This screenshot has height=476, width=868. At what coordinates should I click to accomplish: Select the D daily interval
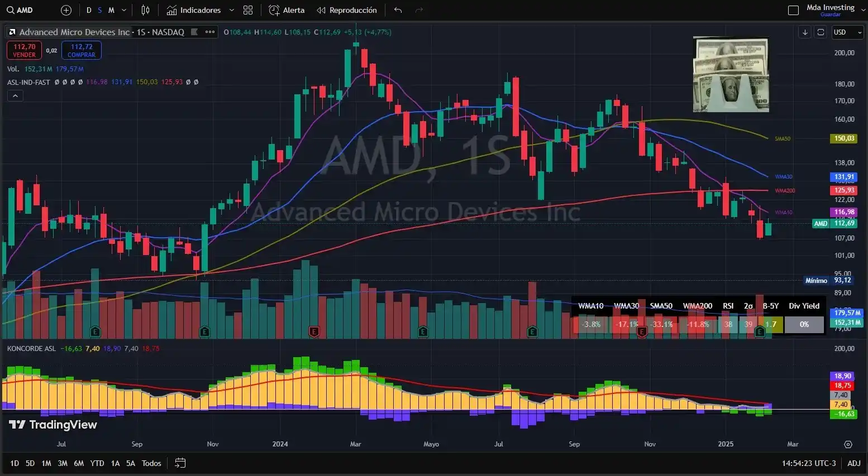click(89, 10)
